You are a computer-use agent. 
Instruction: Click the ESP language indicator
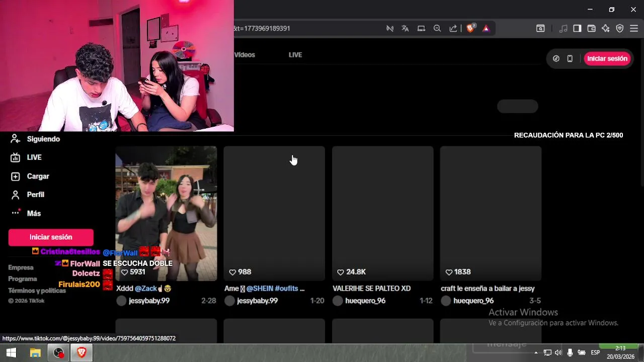coord(595,353)
